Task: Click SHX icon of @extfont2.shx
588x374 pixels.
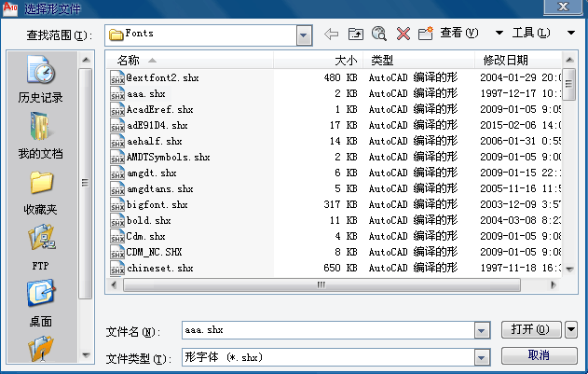Action: [x=117, y=77]
